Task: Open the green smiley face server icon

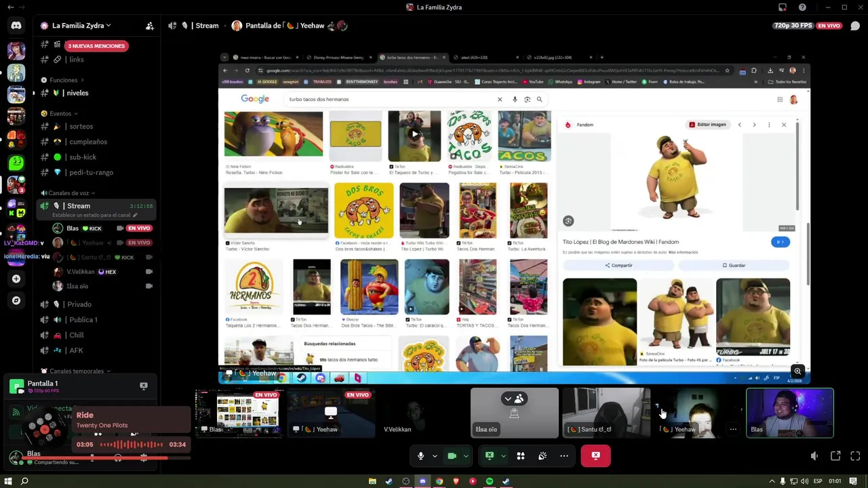Action: click(16, 163)
